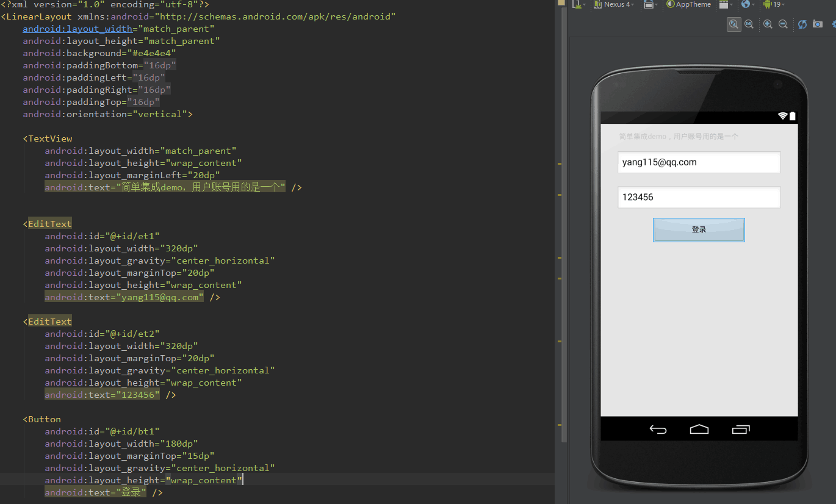The image size is (836, 504).
Task: Click the paddingTop "16dp" value
Action: point(143,102)
